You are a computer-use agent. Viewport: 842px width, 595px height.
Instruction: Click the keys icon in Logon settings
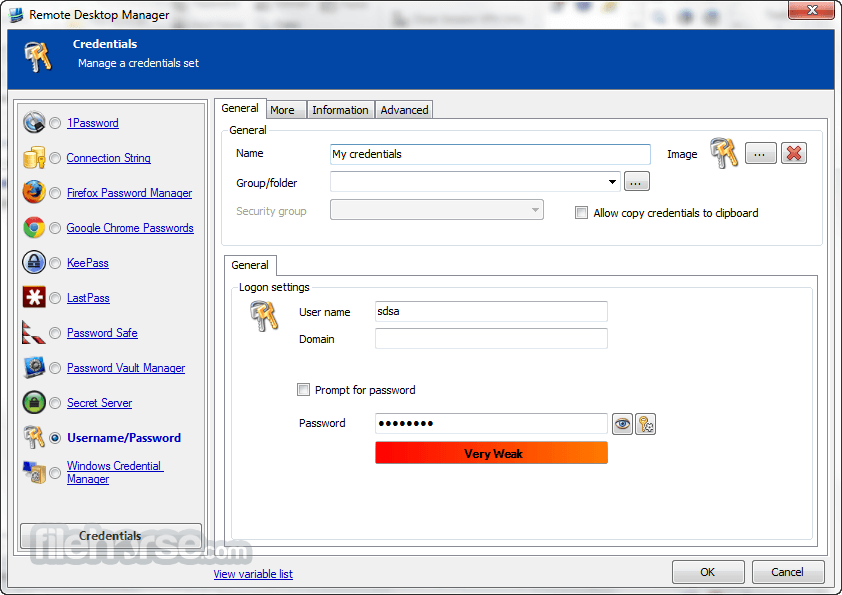(264, 316)
